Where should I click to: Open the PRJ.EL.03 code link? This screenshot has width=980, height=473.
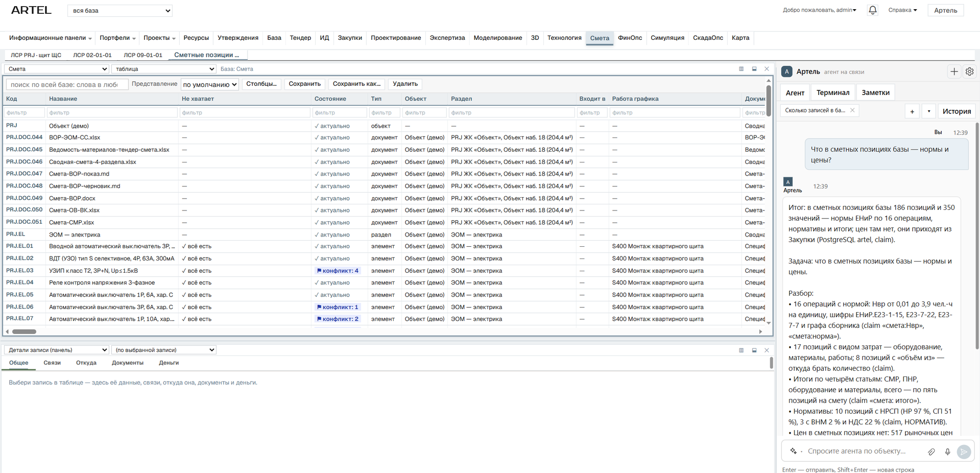(x=19, y=270)
